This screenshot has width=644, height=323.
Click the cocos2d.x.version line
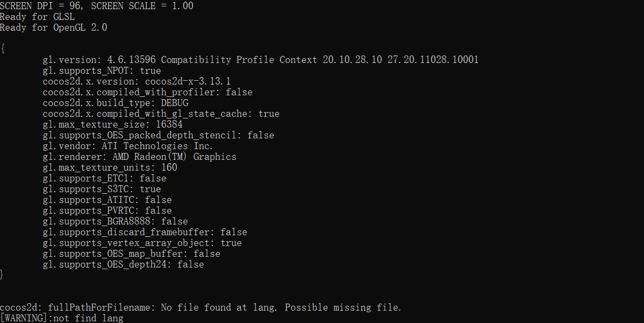(x=136, y=81)
